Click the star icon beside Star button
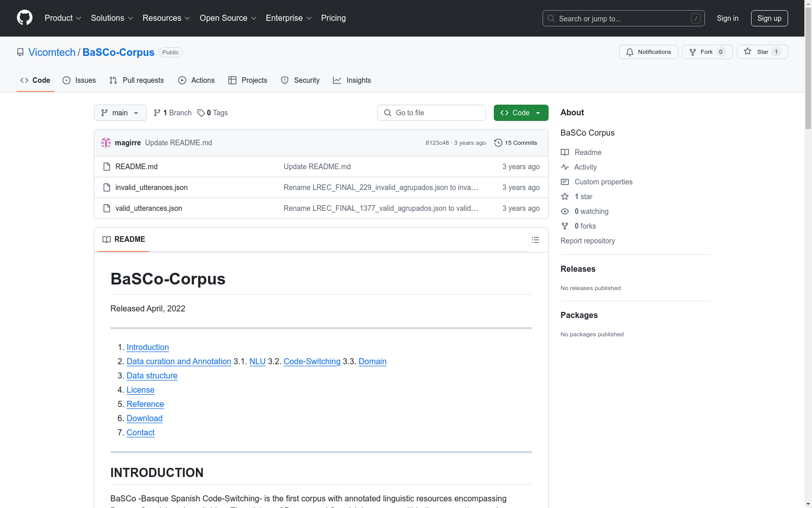812x508 pixels. click(748, 51)
